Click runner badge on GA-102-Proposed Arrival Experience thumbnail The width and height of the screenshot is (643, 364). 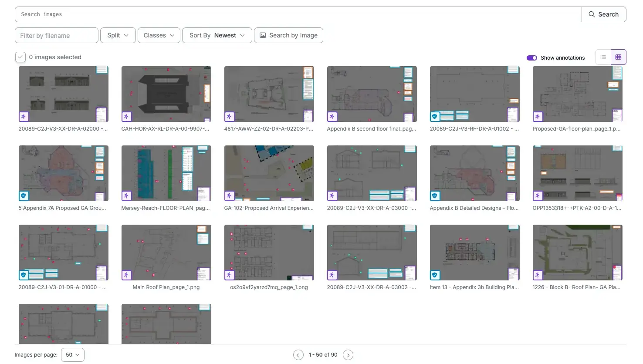(230, 196)
